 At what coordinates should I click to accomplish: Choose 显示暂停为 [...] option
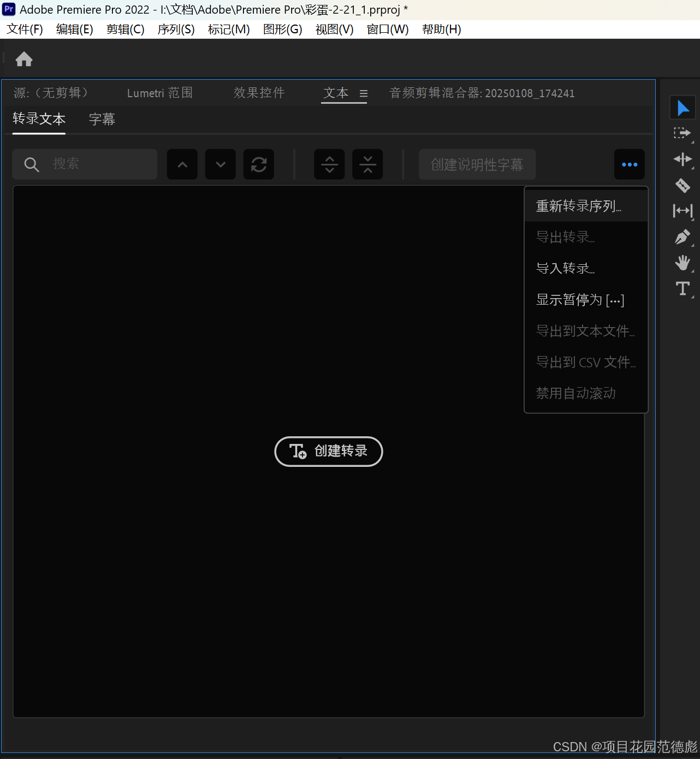[x=586, y=300]
